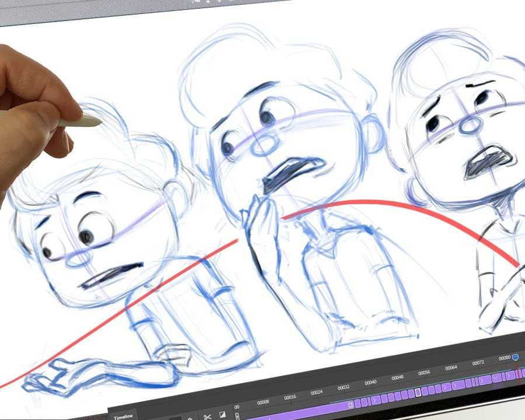Jump to frame 00064 on the ruler
This screenshot has height=420, width=525.
451,367
